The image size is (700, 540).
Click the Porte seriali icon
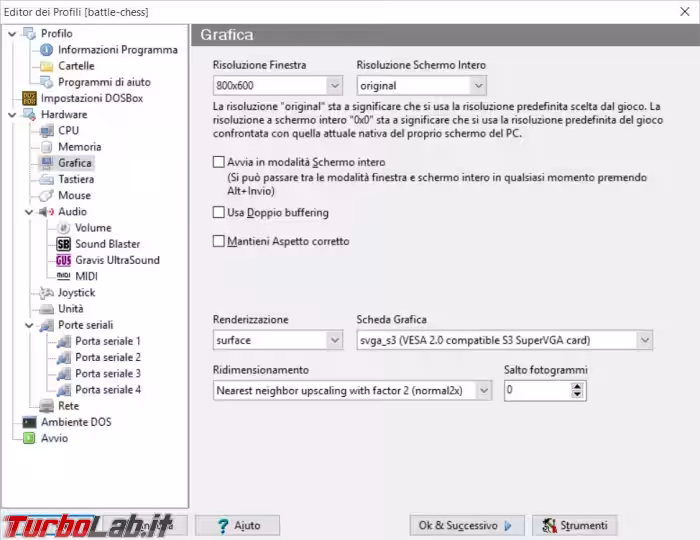pos(46,325)
